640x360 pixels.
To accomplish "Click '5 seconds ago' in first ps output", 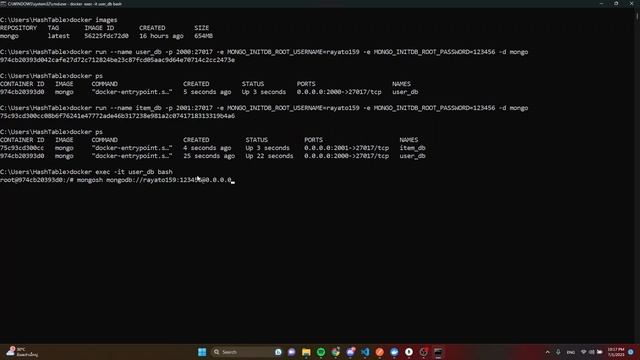I will (x=207, y=92).
